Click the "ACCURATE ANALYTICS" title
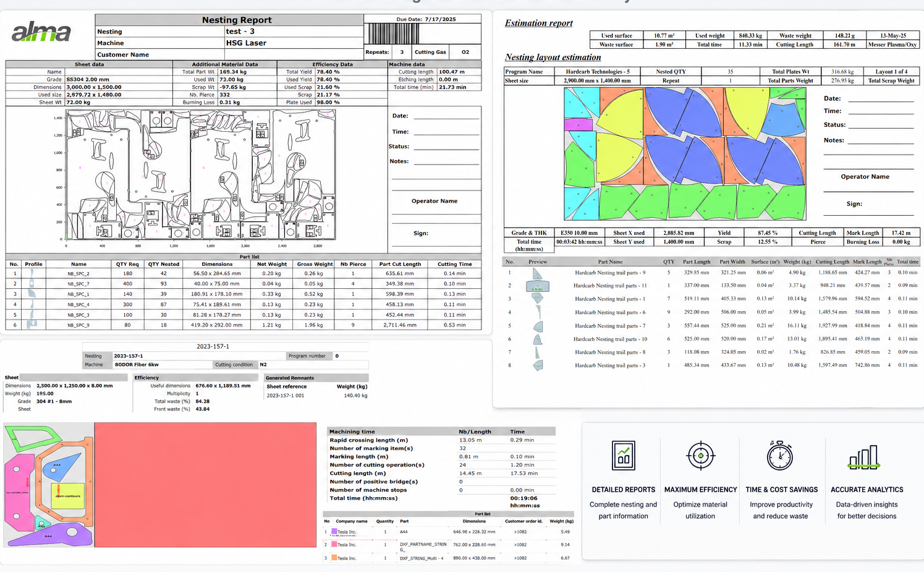 (x=867, y=489)
